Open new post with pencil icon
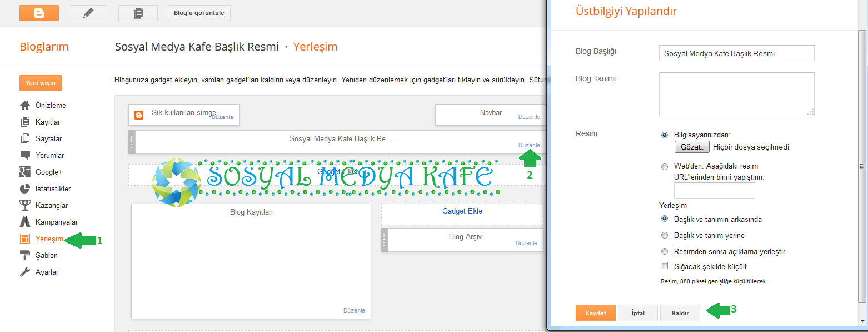868x332 pixels. point(88,13)
